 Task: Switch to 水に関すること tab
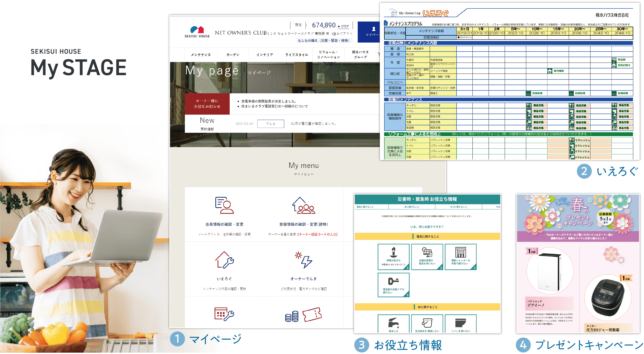coord(412,207)
